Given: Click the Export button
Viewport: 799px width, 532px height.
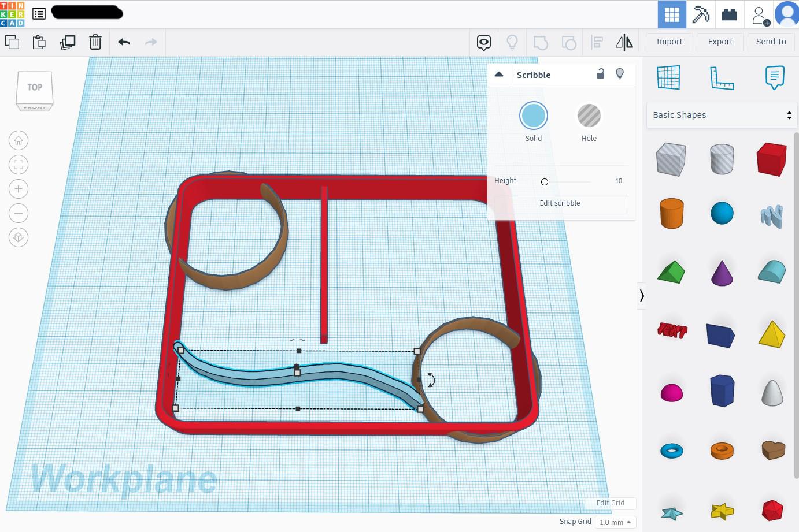Looking at the screenshot, I should click(x=720, y=42).
